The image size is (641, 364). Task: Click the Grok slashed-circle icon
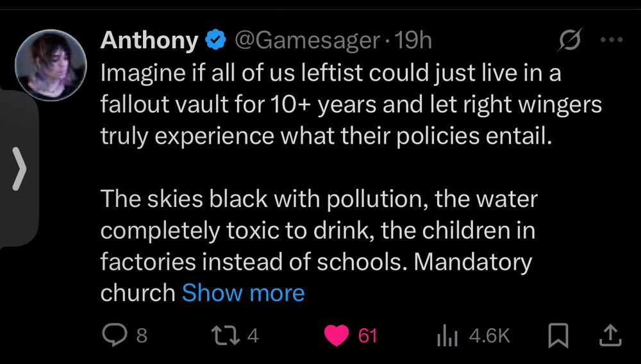click(x=570, y=41)
